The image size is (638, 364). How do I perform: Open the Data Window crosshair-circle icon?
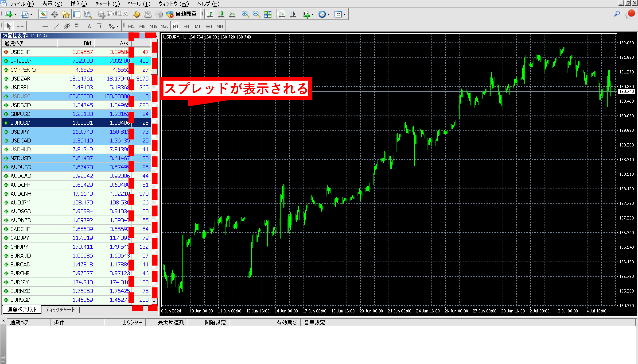pos(54,14)
